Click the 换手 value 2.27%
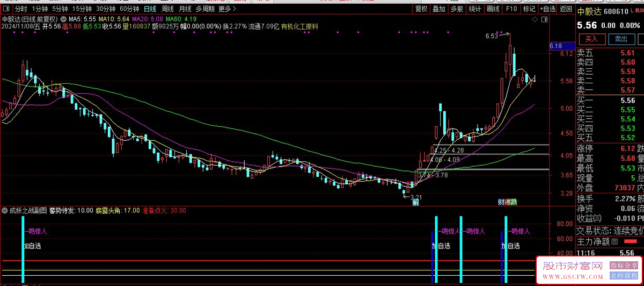644x286 pixels. [625, 198]
